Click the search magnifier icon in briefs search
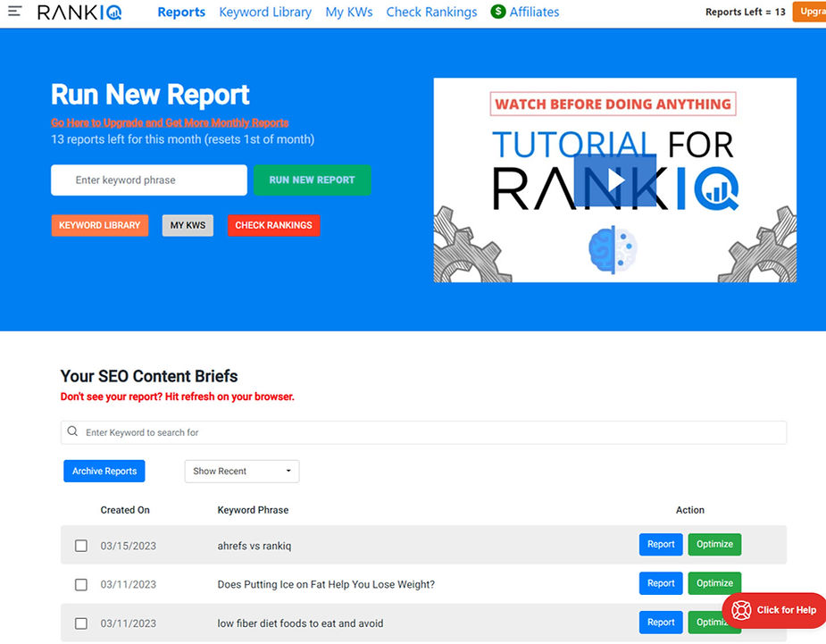This screenshot has height=644, width=826. click(x=72, y=431)
